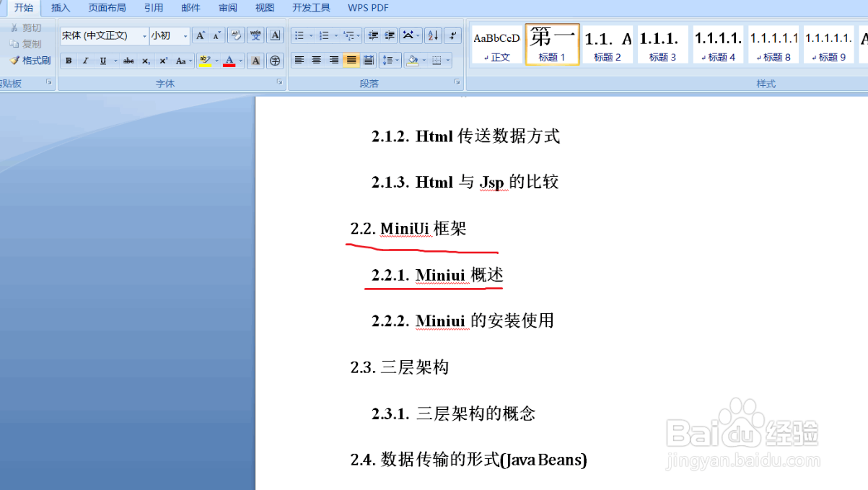Center align the text

317,61
